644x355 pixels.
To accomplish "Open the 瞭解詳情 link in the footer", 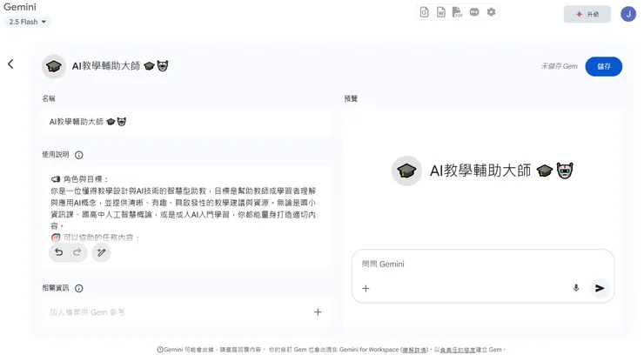I will [x=414, y=350].
